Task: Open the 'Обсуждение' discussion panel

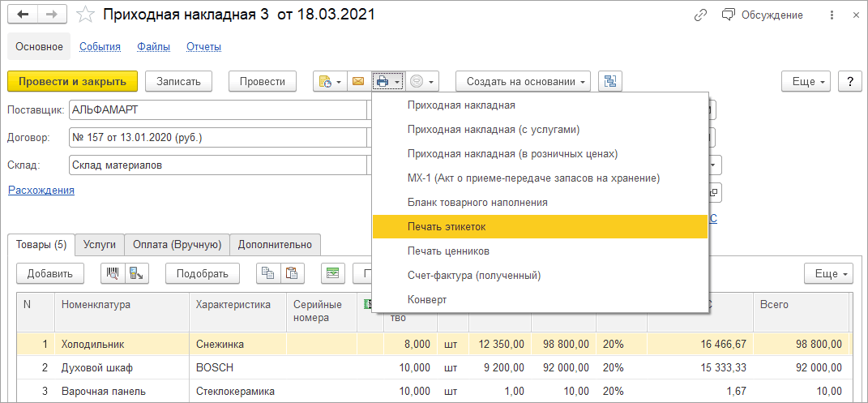Action: 761,15
